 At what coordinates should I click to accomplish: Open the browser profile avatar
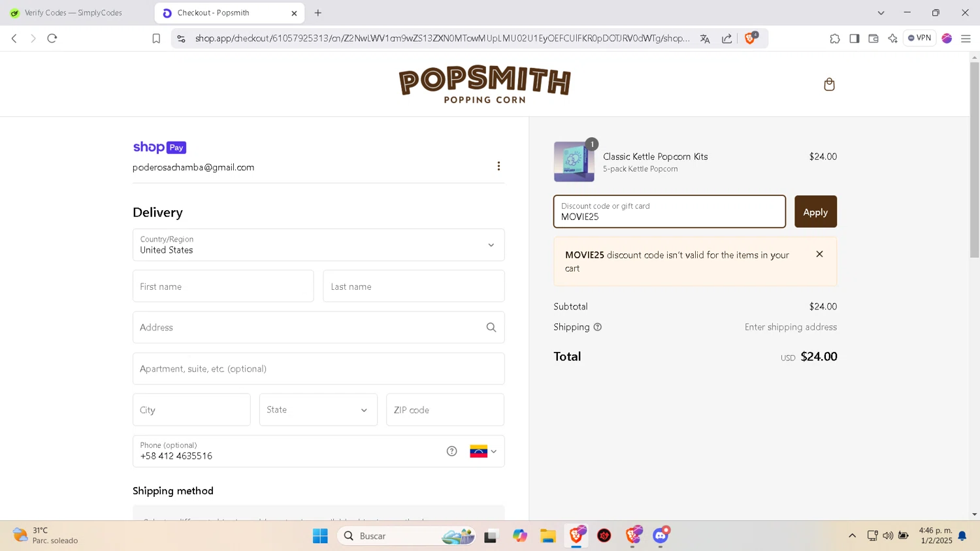point(947,39)
